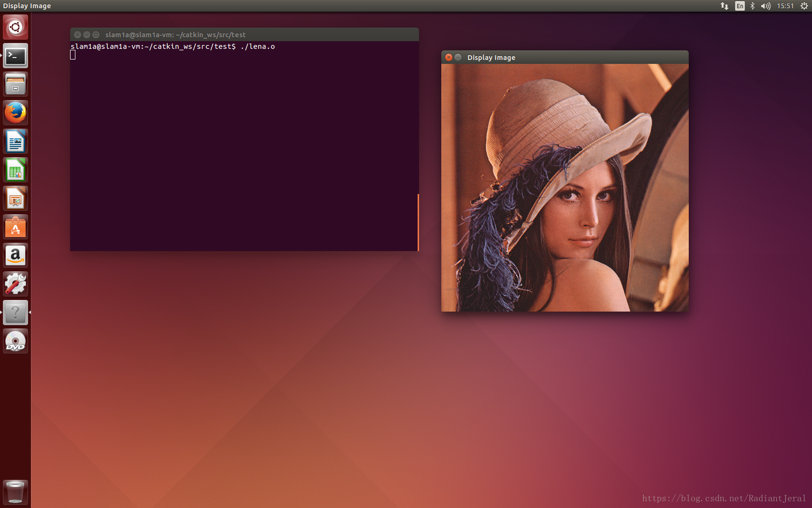
Task: Click the Display Image window title bar
Action: tap(565, 57)
